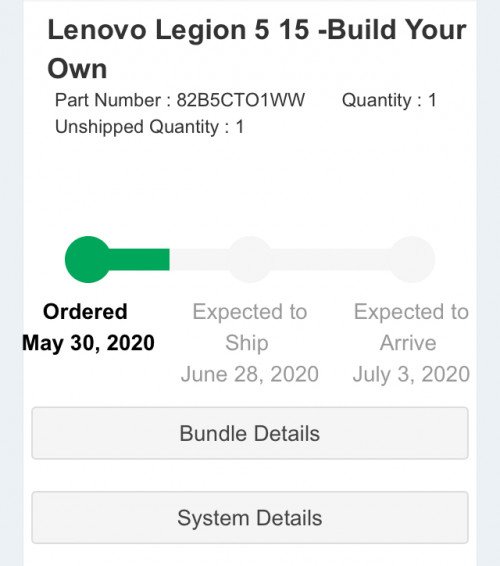Click the July 3, 2020 arrival date
The height and width of the screenshot is (566, 500).
point(411,374)
